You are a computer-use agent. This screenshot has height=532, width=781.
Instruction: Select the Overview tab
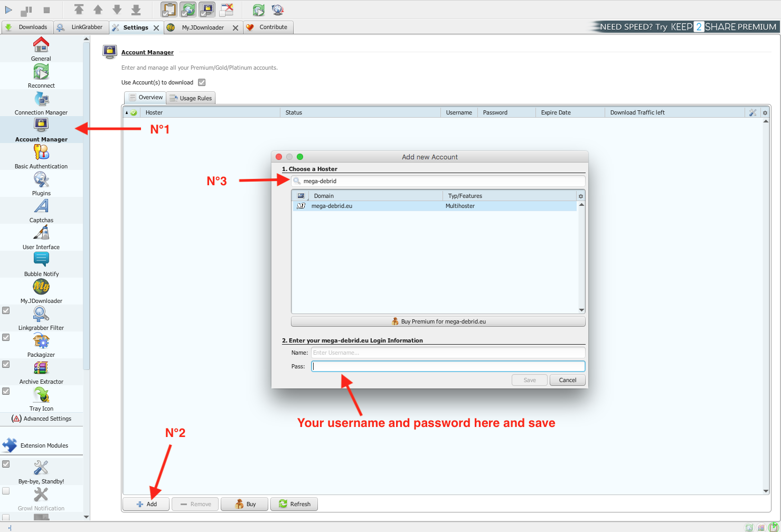(145, 98)
